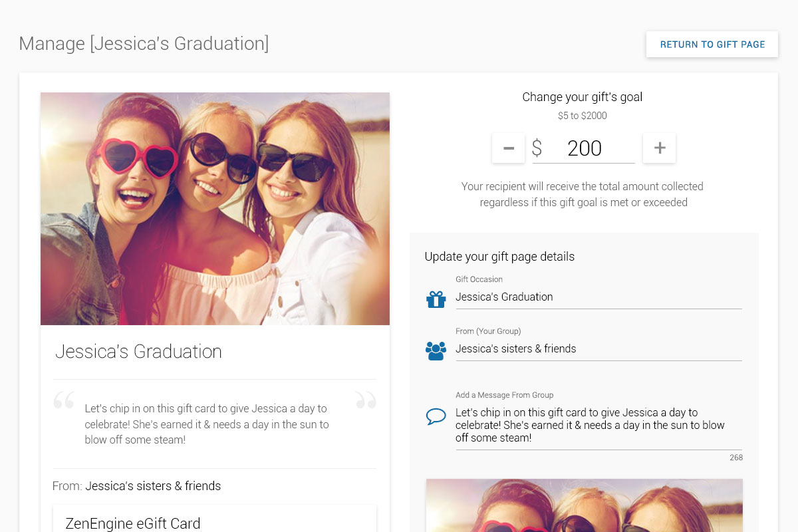This screenshot has width=798, height=532.
Task: Click the "$5 to $2000" range text
Action: pos(583,116)
